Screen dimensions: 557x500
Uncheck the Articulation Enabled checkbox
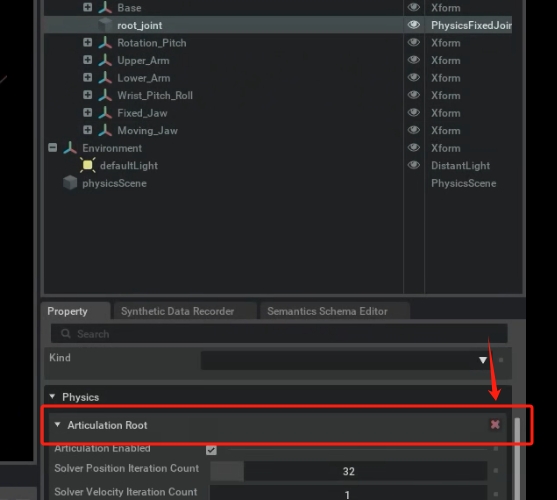[x=211, y=450]
